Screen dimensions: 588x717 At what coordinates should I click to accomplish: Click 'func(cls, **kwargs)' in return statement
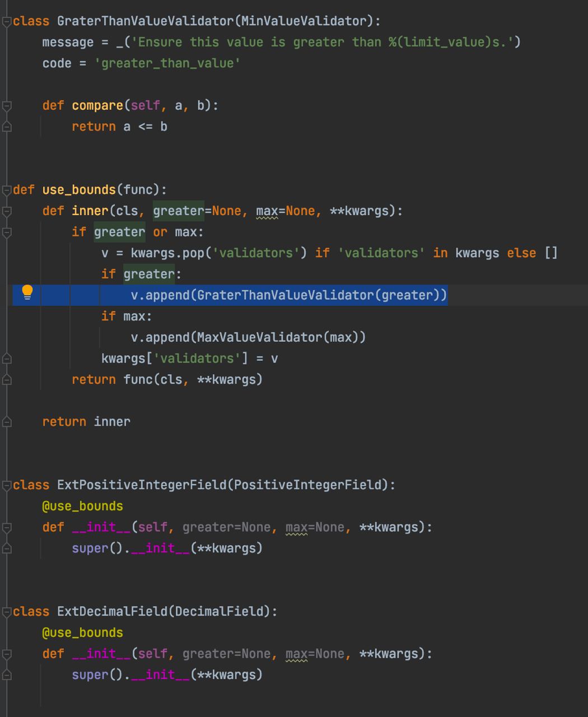click(193, 380)
